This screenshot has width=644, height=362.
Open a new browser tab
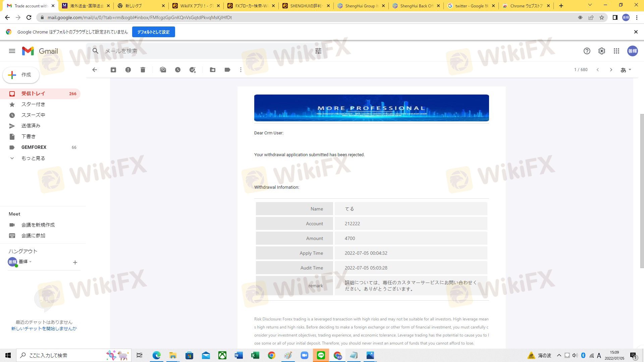tap(561, 6)
